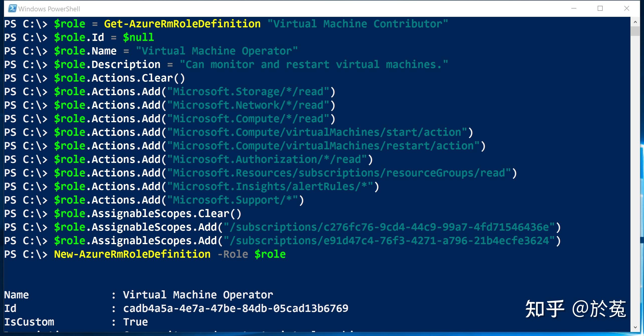Click the Get-AzureRmRoleDefinition command text

[x=182, y=24]
